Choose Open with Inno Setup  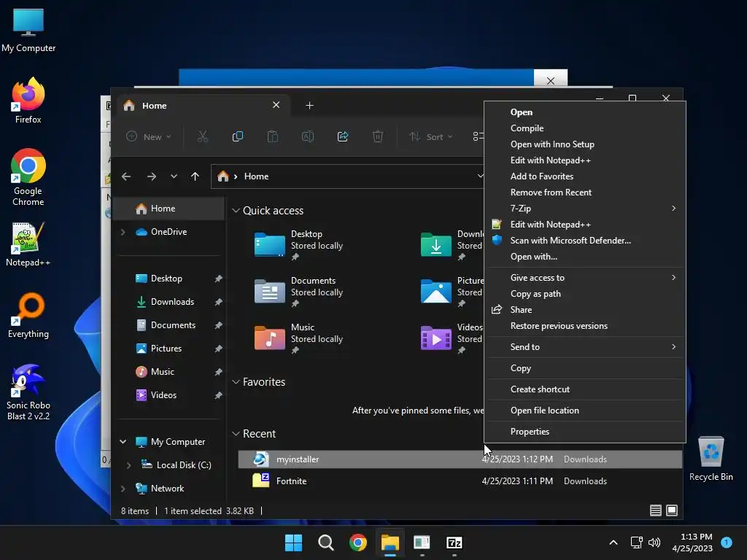pos(585,144)
